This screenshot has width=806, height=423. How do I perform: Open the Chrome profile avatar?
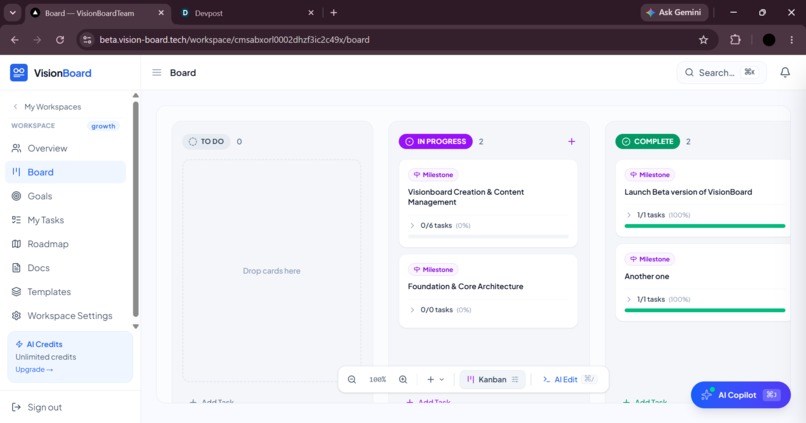(x=769, y=40)
